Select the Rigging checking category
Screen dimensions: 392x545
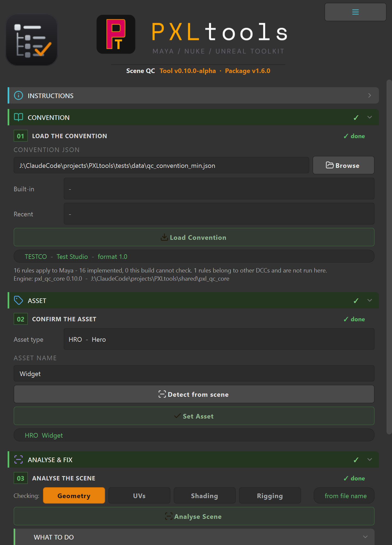(x=270, y=496)
